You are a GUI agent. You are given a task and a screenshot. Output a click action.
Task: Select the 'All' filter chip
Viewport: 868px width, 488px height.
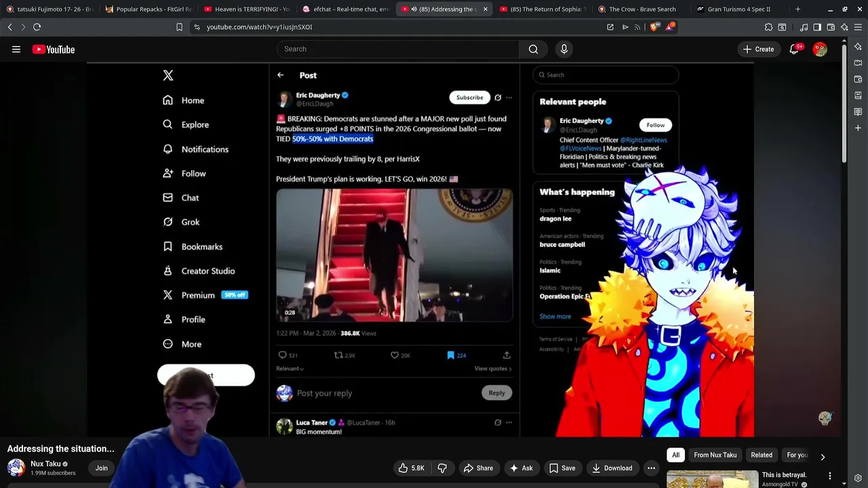click(x=675, y=455)
